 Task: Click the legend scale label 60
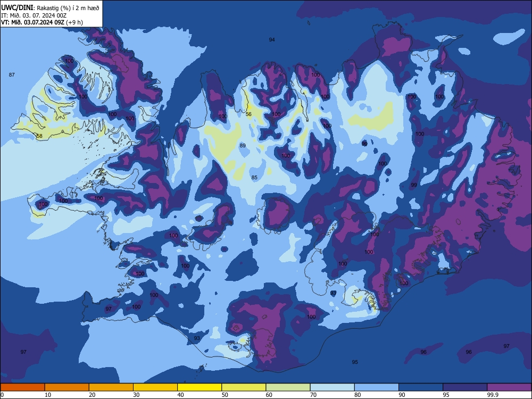(x=269, y=395)
